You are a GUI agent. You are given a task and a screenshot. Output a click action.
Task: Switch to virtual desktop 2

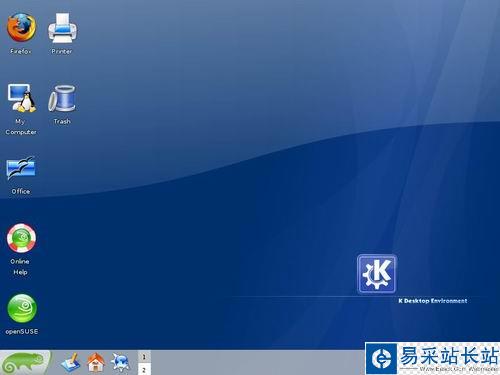144,369
